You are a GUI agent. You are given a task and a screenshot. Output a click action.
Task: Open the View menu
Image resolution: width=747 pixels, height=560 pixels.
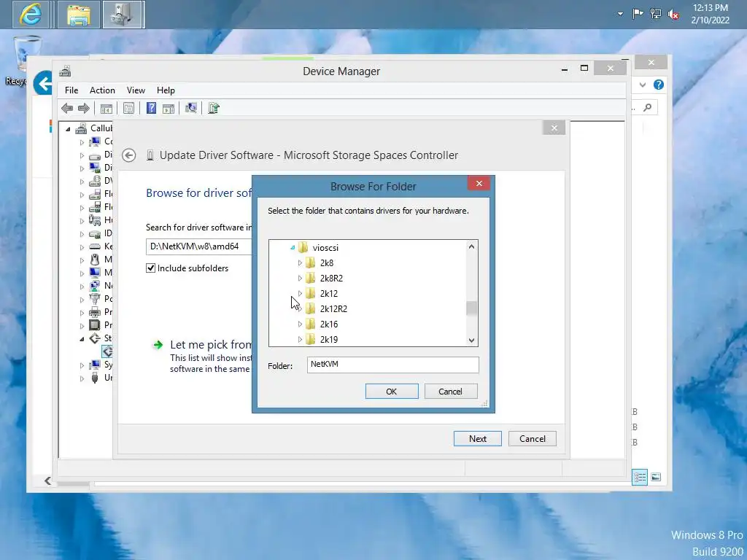point(136,90)
